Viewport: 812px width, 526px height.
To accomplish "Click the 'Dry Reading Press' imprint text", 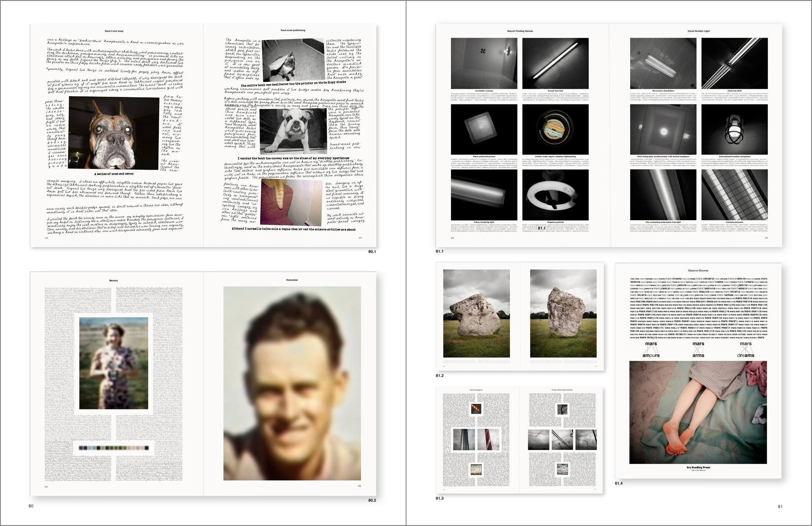I will 698,467.
